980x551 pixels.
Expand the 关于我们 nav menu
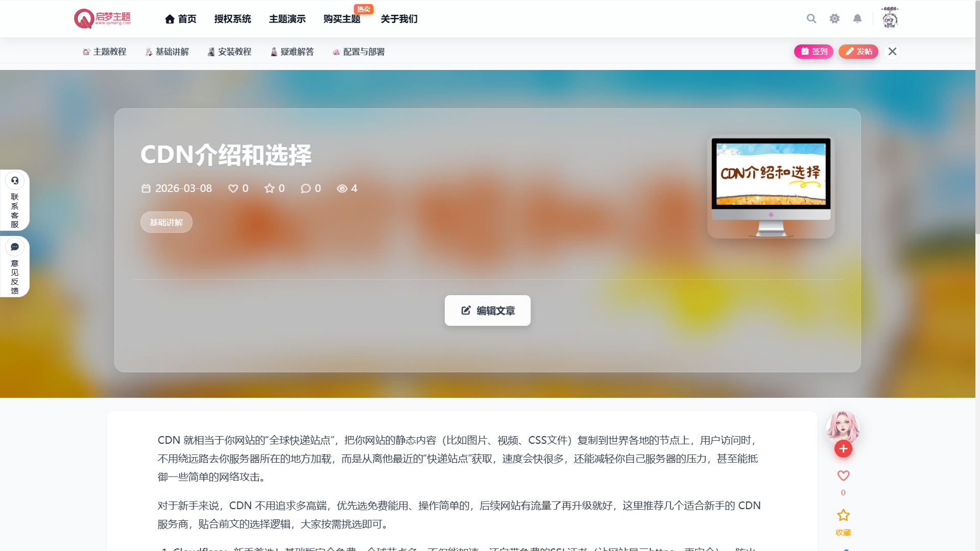click(399, 19)
